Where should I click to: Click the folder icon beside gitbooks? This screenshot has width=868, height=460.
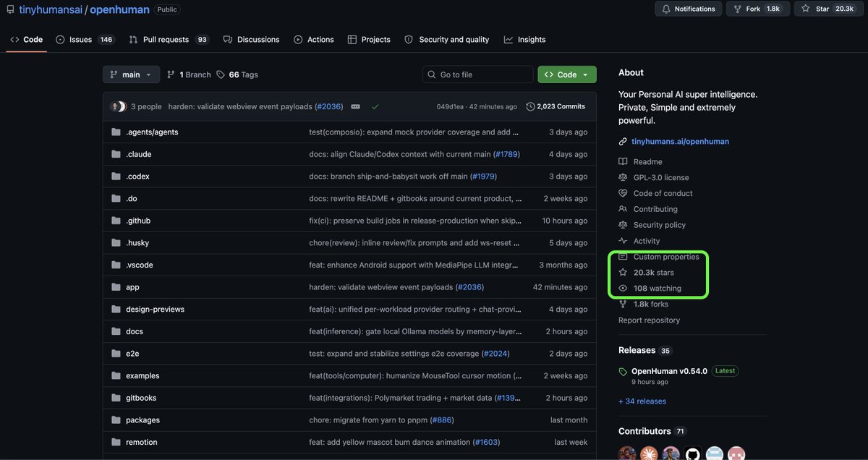point(116,398)
